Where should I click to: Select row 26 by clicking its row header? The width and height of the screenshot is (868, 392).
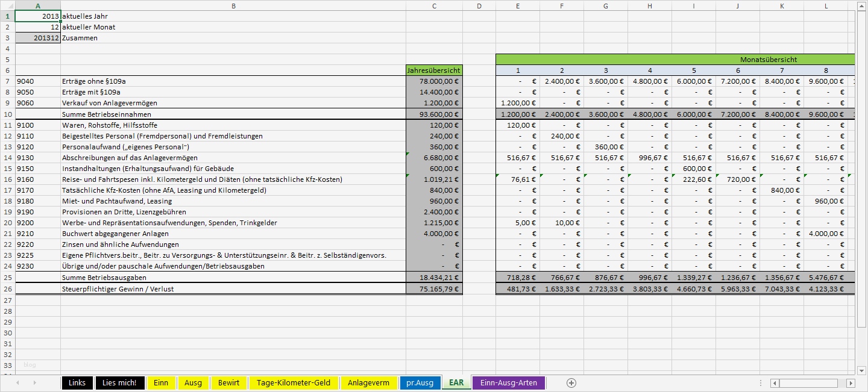7,288
